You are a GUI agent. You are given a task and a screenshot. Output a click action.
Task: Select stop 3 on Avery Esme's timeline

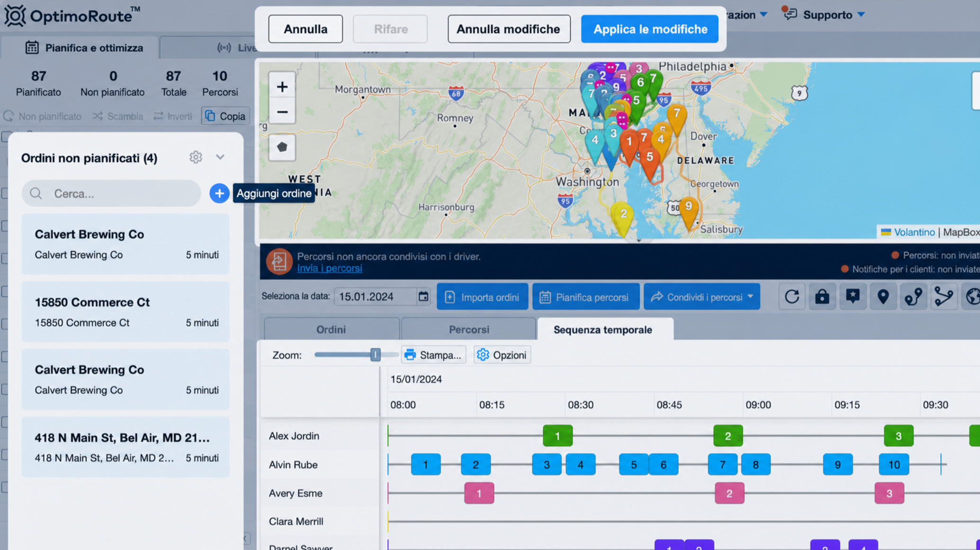click(889, 493)
